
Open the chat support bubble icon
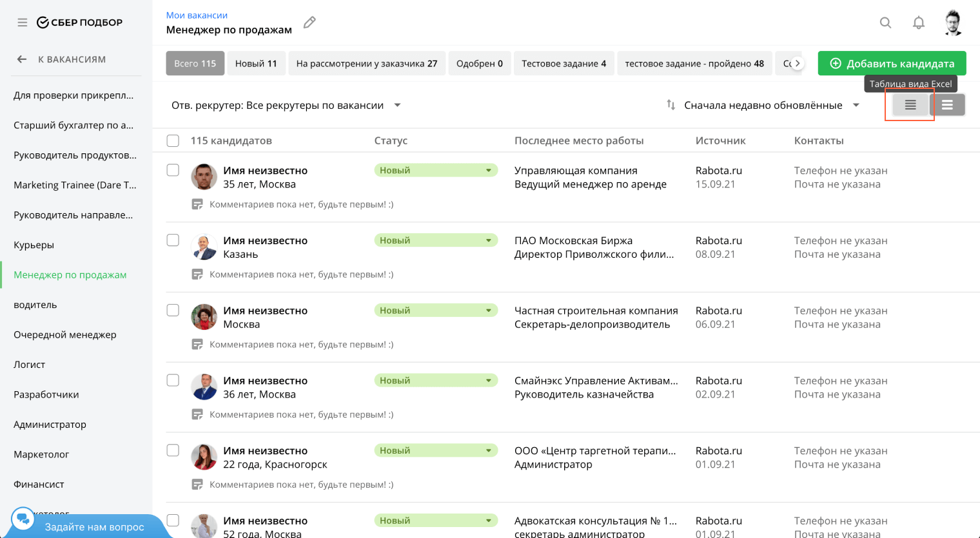pos(23,519)
